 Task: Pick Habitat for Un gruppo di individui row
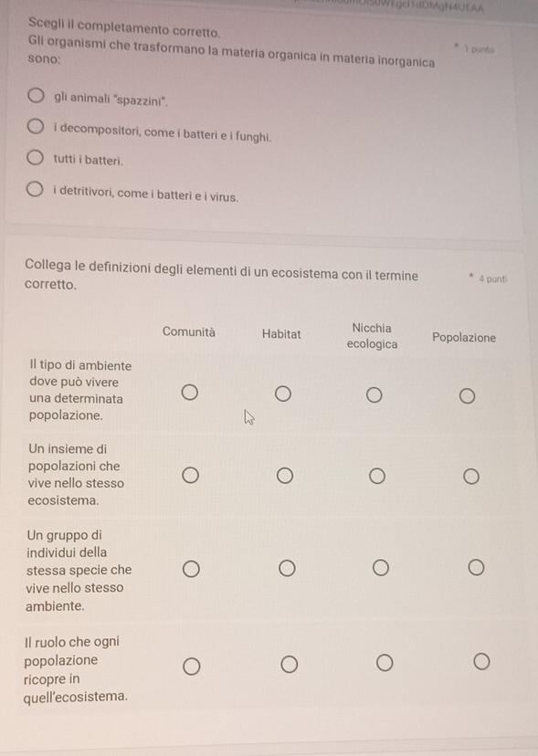tap(287, 569)
